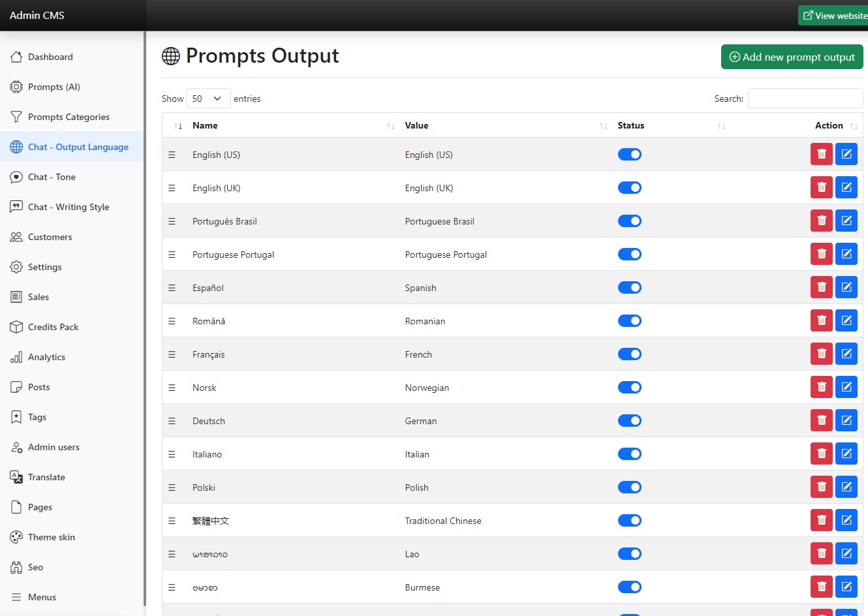Delete the English (US) row
This screenshot has height=616, width=868.
pyautogui.click(x=821, y=155)
